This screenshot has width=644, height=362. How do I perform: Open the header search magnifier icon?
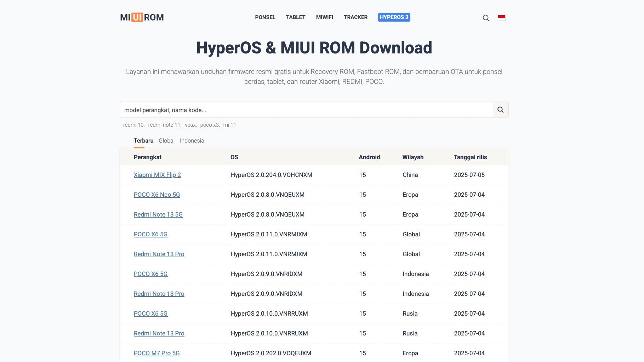click(x=486, y=18)
